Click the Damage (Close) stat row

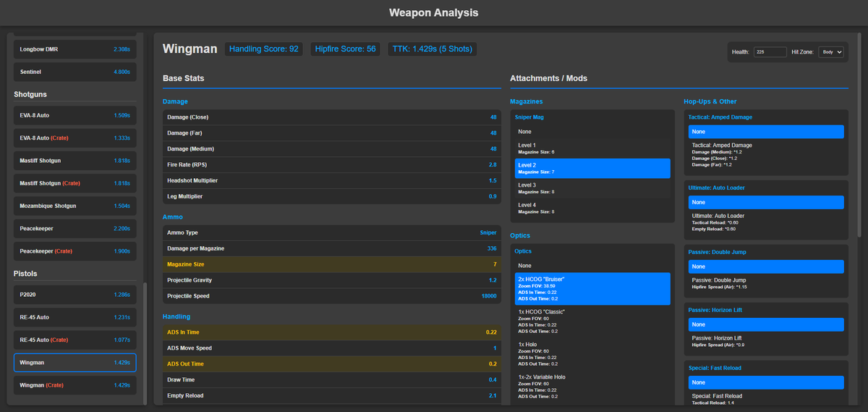click(332, 117)
